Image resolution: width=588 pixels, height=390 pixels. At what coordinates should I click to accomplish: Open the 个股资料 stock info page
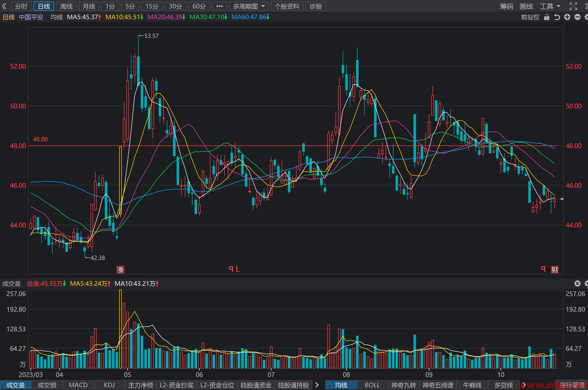click(287, 6)
